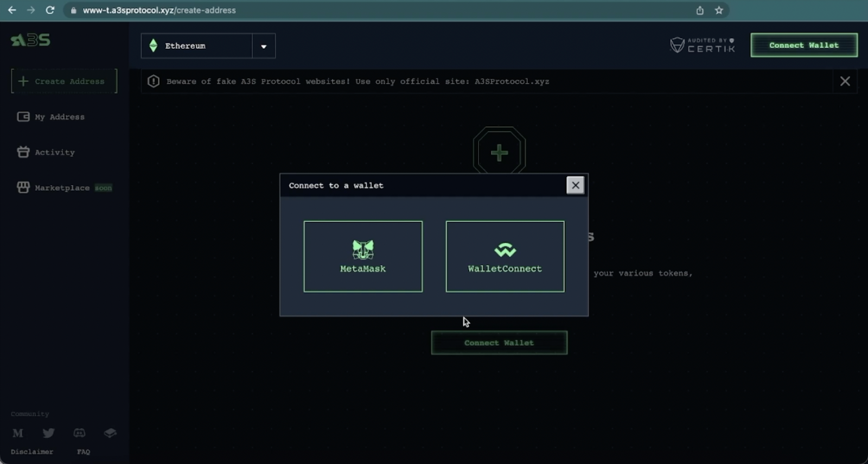Click the storefront icon beside Marketplace
This screenshot has width=868, height=464.
click(x=23, y=187)
